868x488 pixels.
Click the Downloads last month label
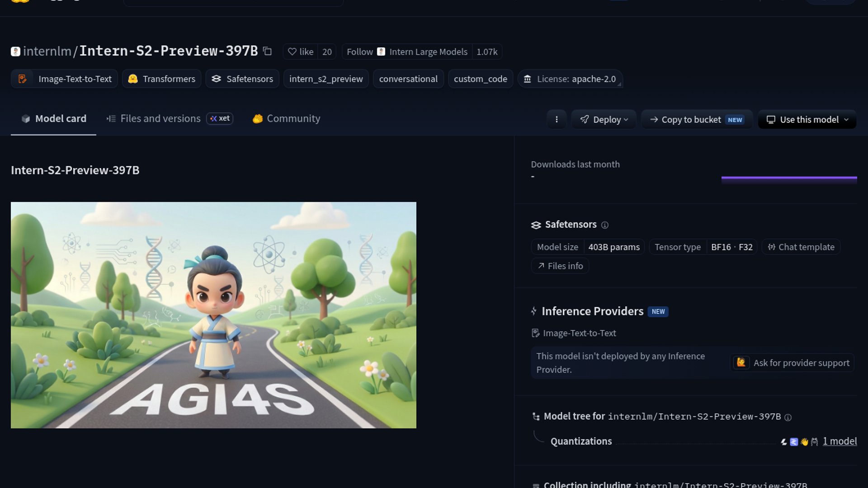click(x=575, y=164)
